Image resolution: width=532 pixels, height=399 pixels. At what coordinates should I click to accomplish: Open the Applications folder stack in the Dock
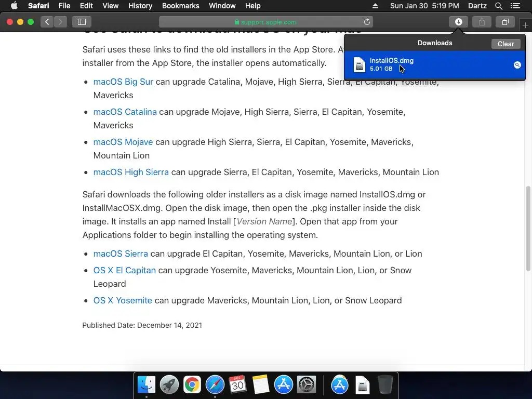(x=340, y=384)
